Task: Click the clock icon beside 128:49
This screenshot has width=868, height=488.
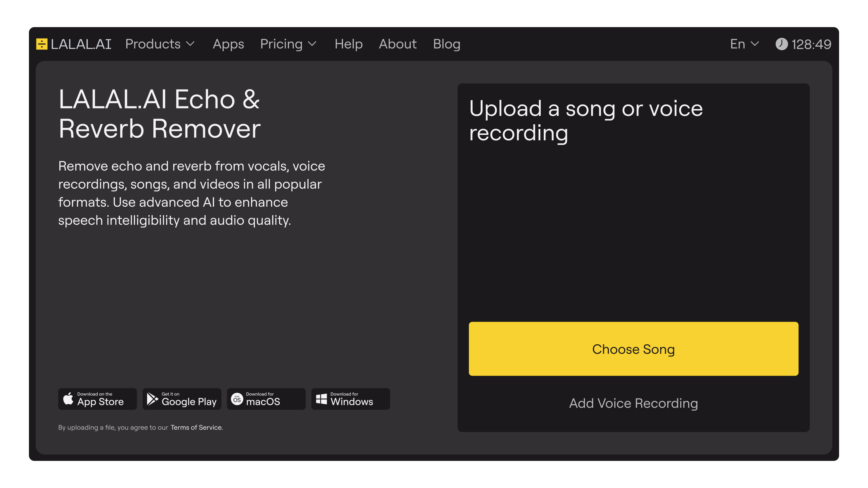Action: click(x=782, y=44)
